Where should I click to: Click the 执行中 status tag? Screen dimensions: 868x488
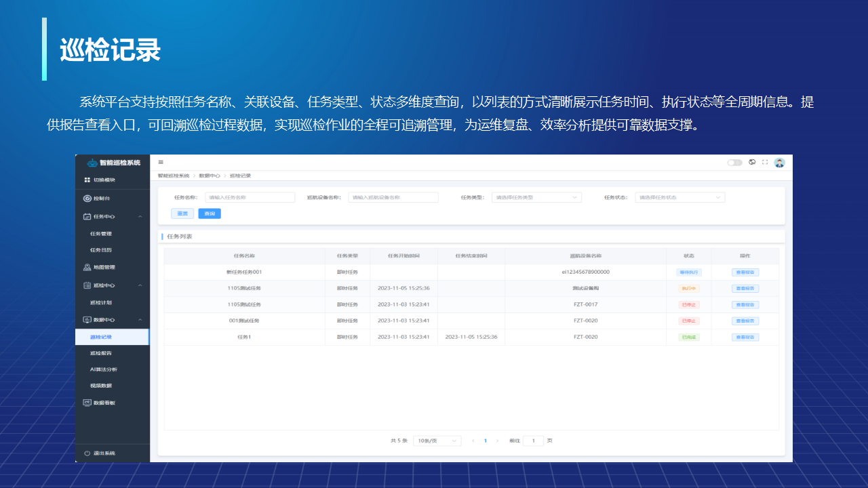[689, 288]
